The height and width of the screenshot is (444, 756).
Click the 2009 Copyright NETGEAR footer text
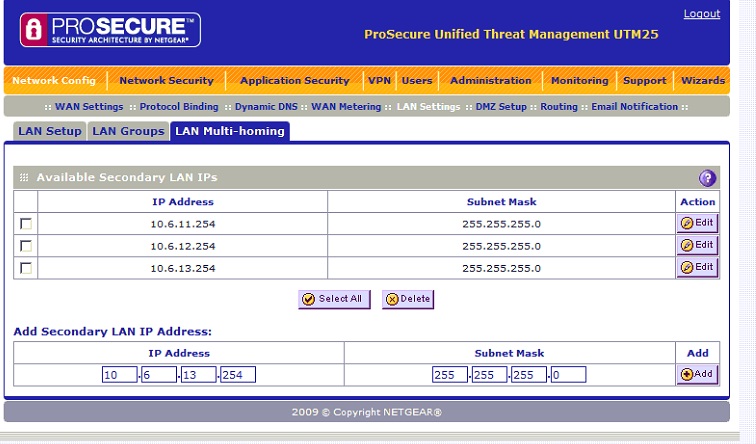click(366, 412)
